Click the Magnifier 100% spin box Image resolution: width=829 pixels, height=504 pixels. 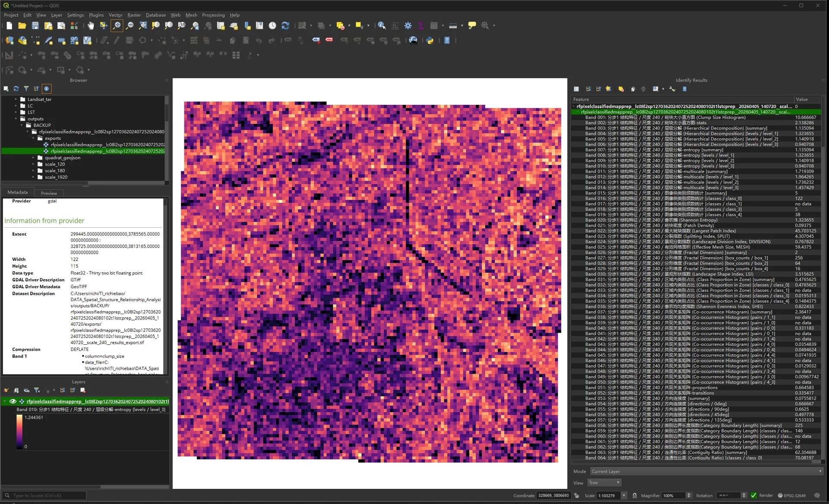(676, 495)
